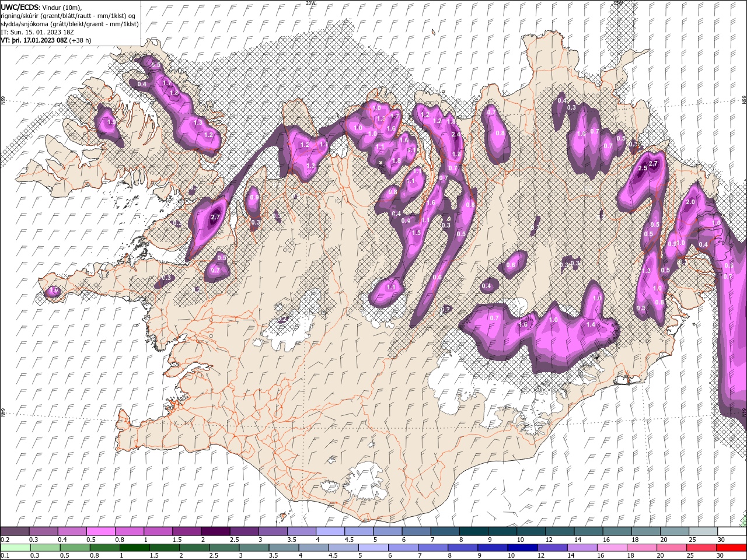Screen dimensions: 747x560
Task: Click the darkest purple 2 snow legend swatch
Action: (215, 531)
